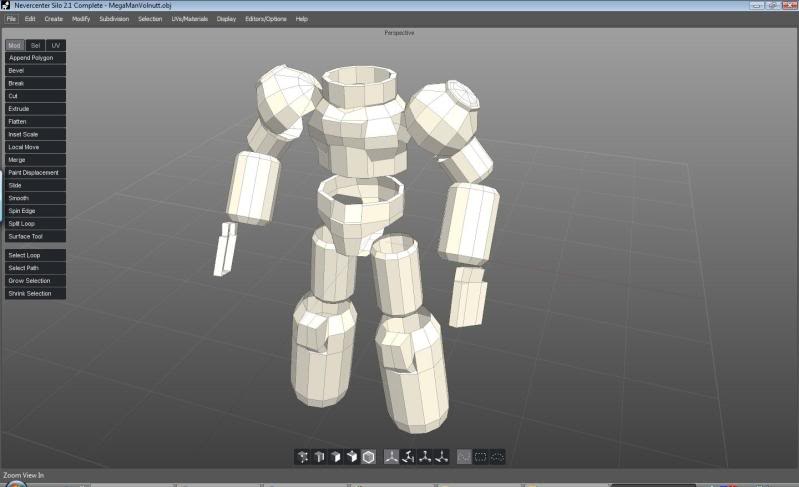Click the Extrude tool button
This screenshot has width=799, height=487.
[35, 109]
